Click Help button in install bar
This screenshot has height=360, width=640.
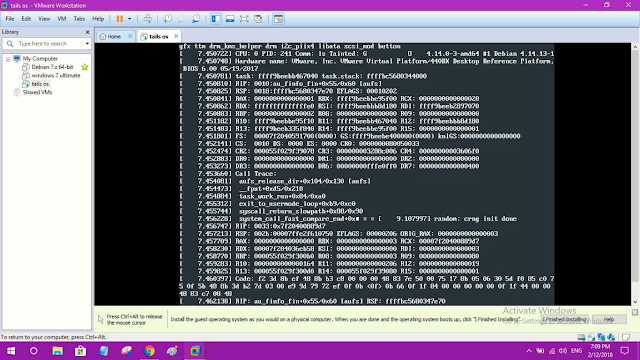pos(609,319)
